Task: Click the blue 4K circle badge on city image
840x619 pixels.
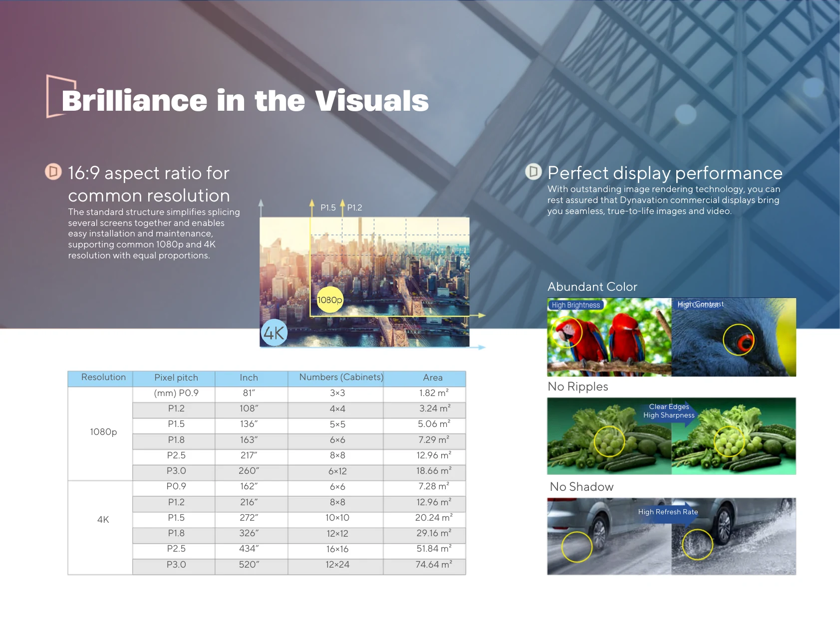Action: pyautogui.click(x=274, y=333)
